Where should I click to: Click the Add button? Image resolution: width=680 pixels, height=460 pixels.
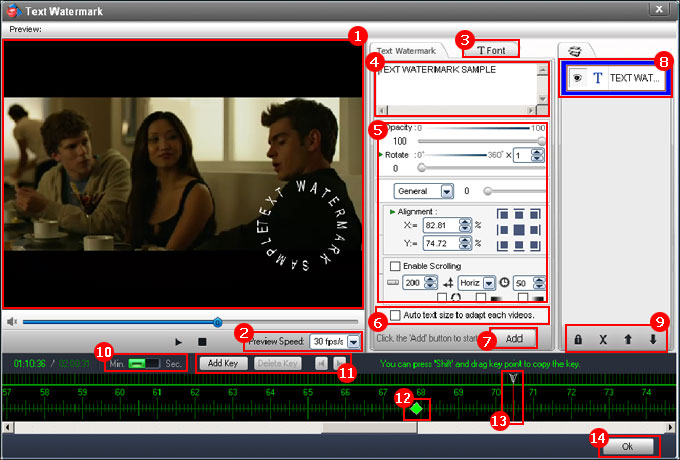[x=514, y=338]
